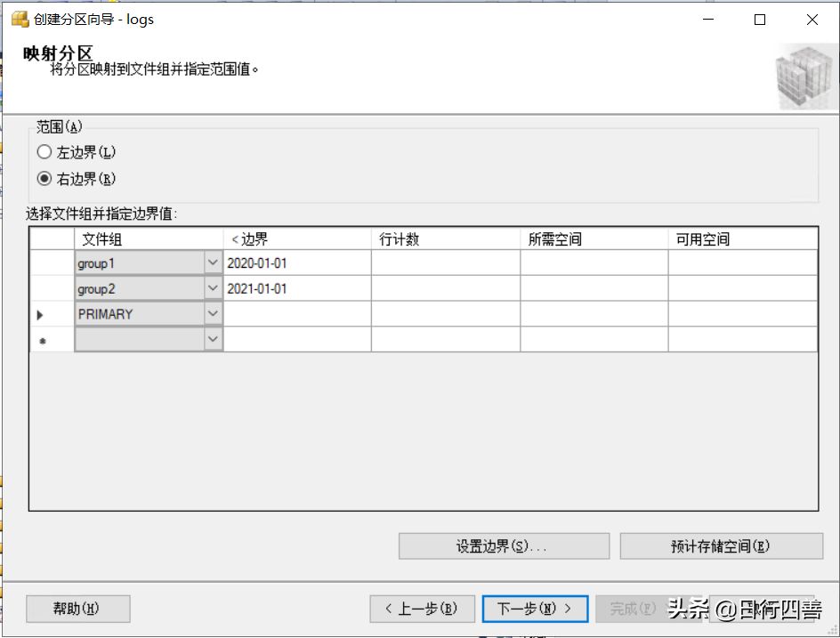Edit the 2021-01-01 boundary cell
Image resolution: width=840 pixels, height=638 pixels.
[x=296, y=289]
